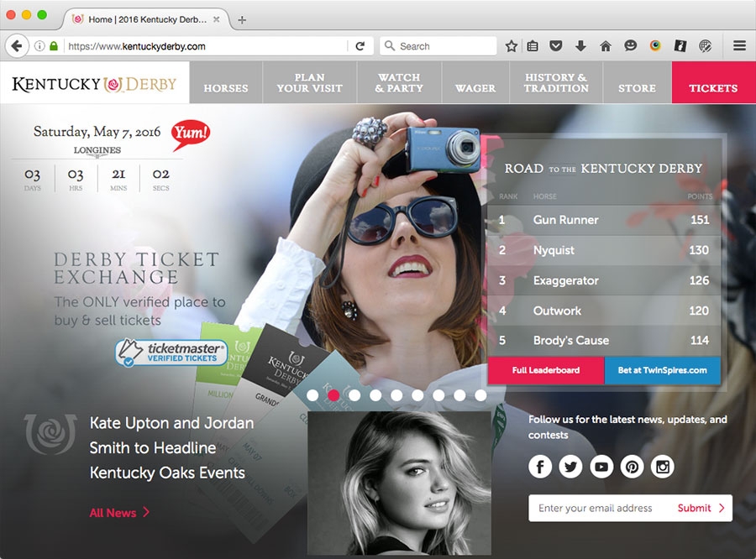Open the Firefox hamburger menu
756x559 pixels.
coord(739,46)
